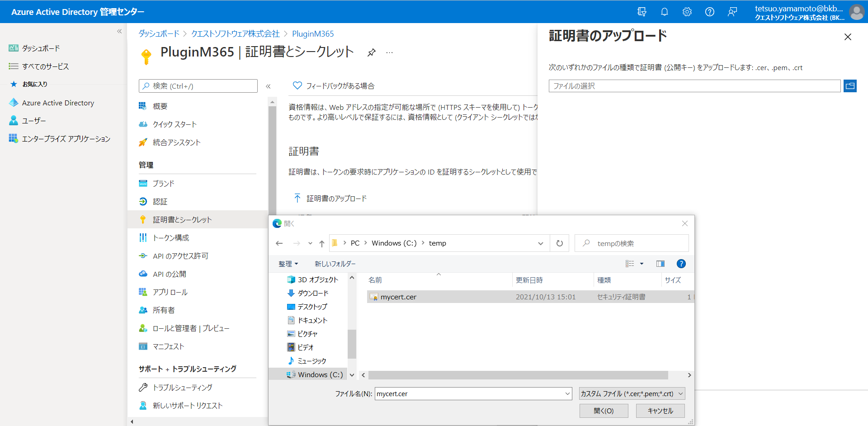The width and height of the screenshot is (868, 426).
Task: Click PluginM365 breadcrumb link
Action: coord(313,33)
